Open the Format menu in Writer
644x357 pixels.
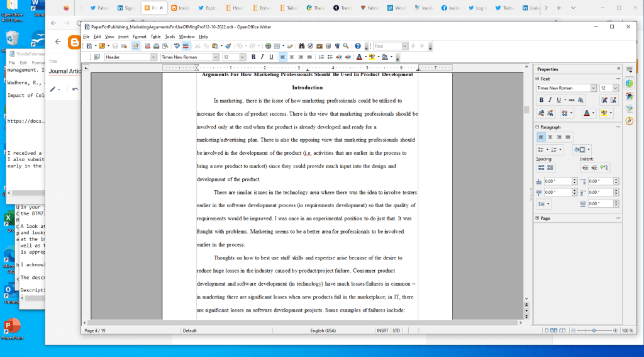pyautogui.click(x=140, y=37)
